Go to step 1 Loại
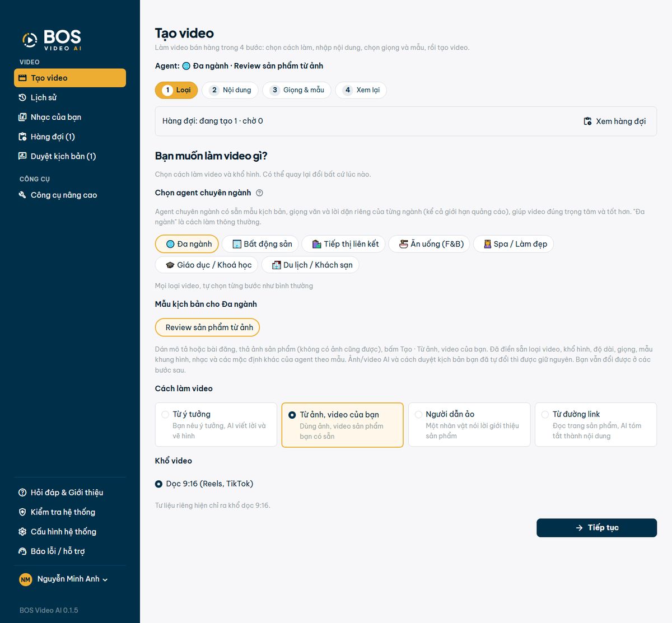 coord(176,90)
